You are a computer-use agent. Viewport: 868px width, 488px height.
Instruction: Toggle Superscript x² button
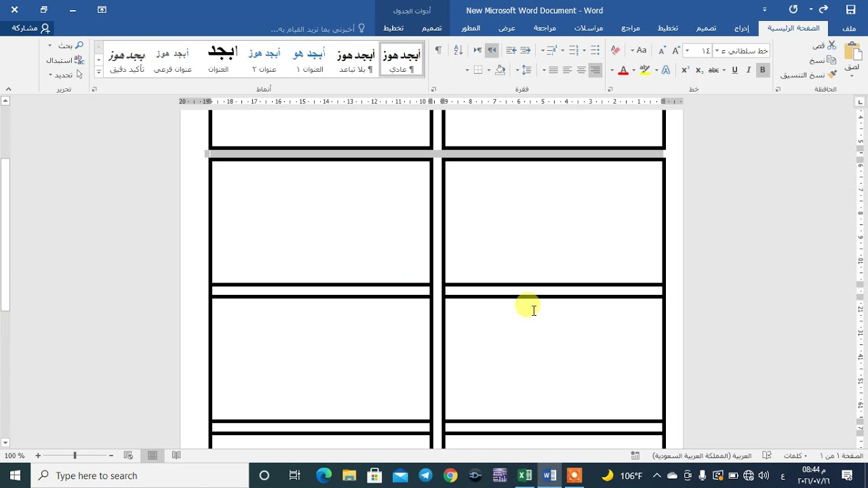pyautogui.click(x=685, y=70)
